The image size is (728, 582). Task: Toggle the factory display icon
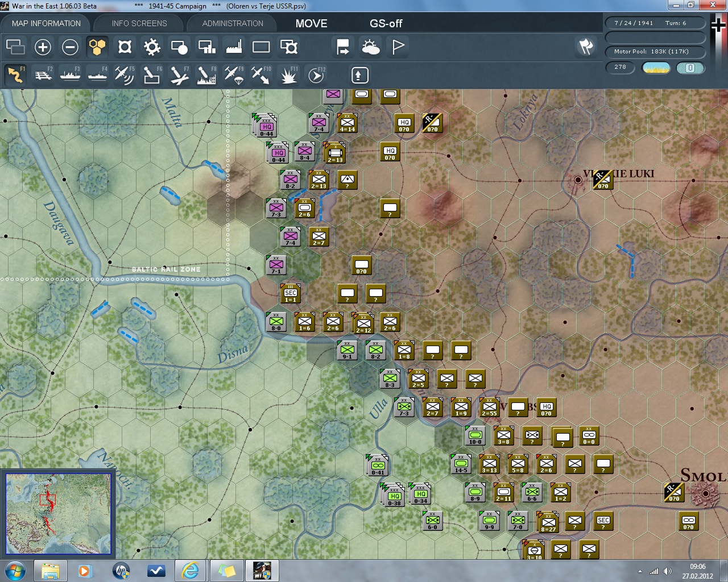click(x=234, y=47)
